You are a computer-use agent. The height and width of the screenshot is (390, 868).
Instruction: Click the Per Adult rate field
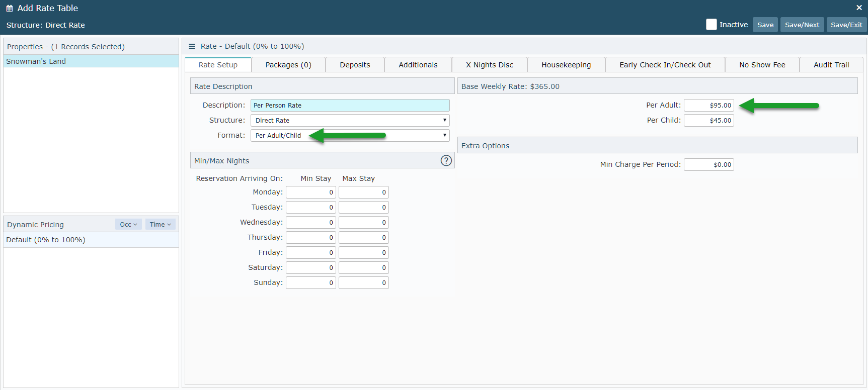[x=708, y=105]
